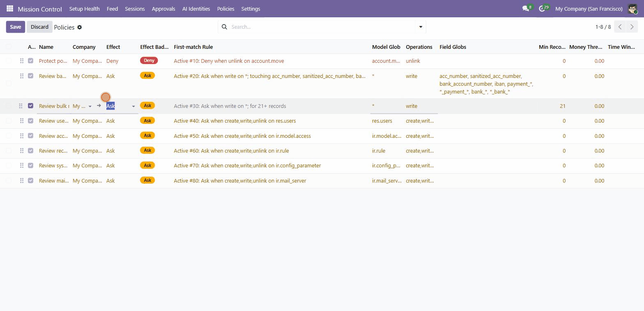
Task: Grab drag handle of Review rec... row
Action: (x=22, y=151)
